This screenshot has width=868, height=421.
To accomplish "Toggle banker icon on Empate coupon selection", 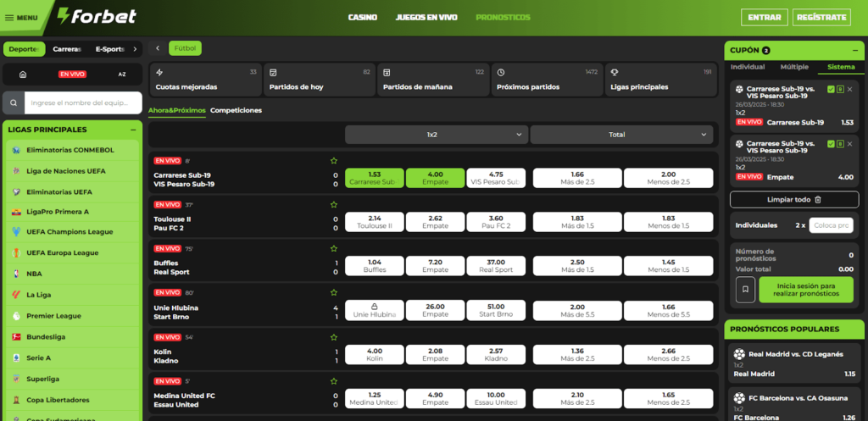I will pos(840,144).
